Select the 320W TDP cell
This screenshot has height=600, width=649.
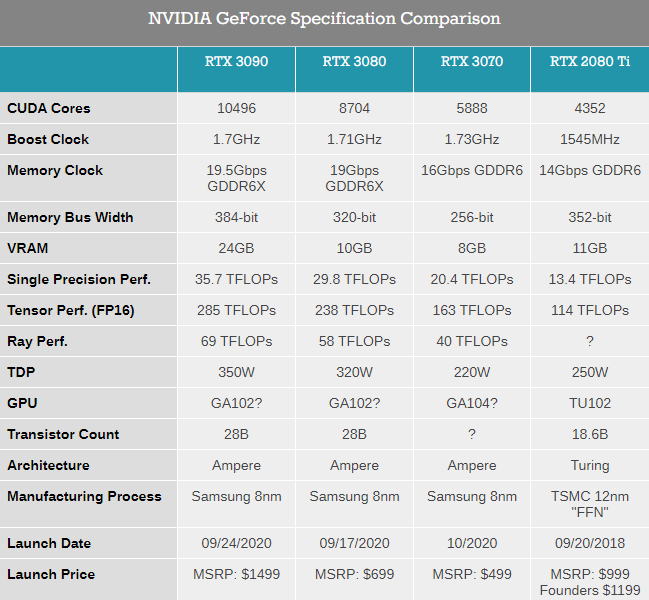(354, 372)
